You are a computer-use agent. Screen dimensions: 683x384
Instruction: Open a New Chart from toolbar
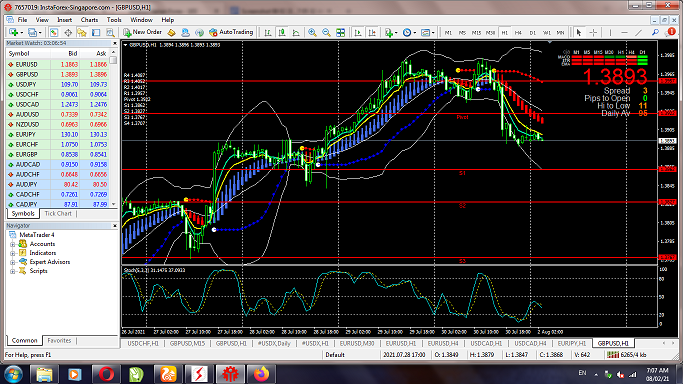(14, 32)
